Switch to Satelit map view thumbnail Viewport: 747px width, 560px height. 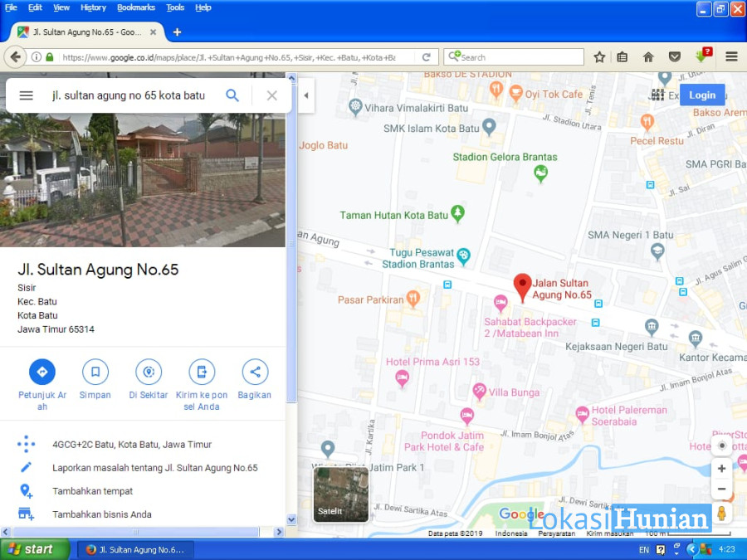tap(340, 494)
